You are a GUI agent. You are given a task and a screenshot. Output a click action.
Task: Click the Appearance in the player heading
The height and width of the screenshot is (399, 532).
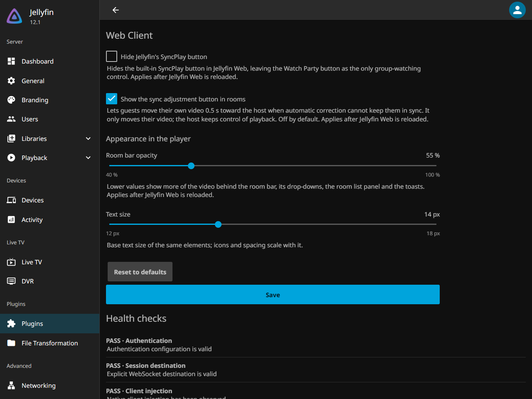coord(148,139)
